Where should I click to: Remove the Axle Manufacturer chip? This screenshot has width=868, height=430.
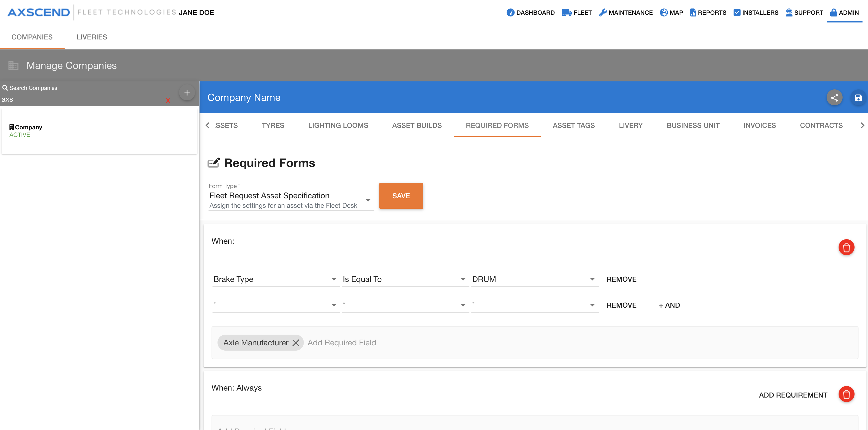tap(296, 343)
